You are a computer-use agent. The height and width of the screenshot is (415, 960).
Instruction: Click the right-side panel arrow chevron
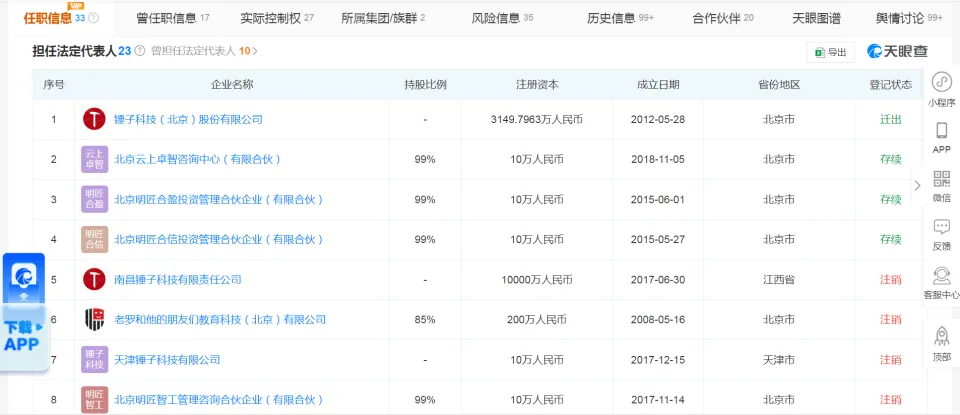pyautogui.click(x=917, y=185)
